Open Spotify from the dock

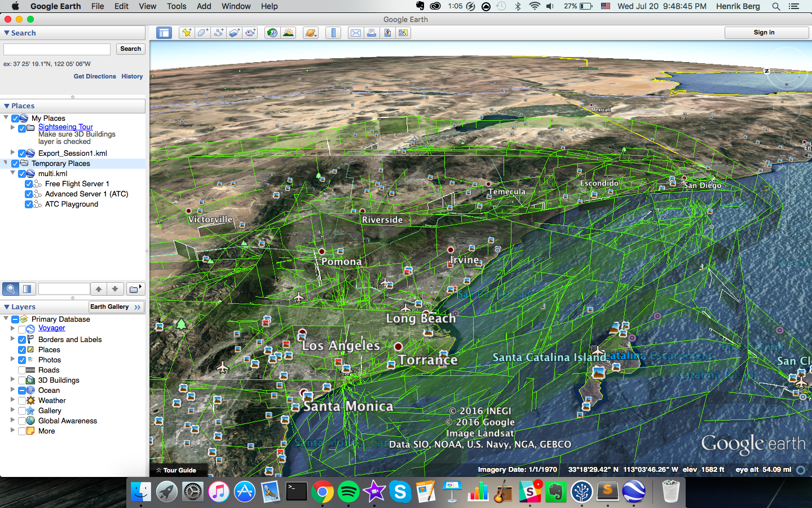348,492
